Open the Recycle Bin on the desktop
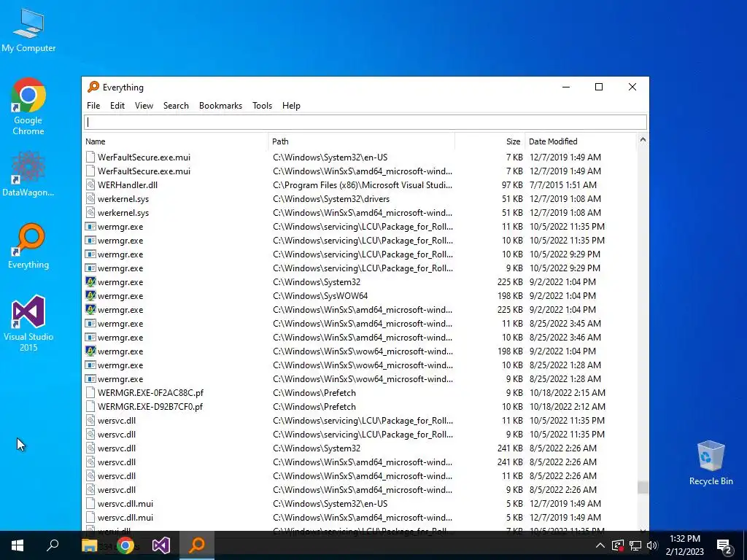 [711, 463]
